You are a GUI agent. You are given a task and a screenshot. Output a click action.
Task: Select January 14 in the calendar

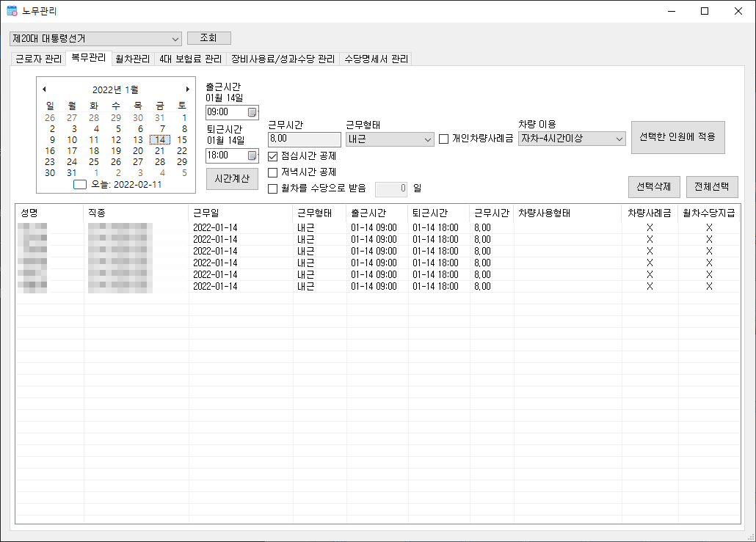pyautogui.click(x=160, y=140)
